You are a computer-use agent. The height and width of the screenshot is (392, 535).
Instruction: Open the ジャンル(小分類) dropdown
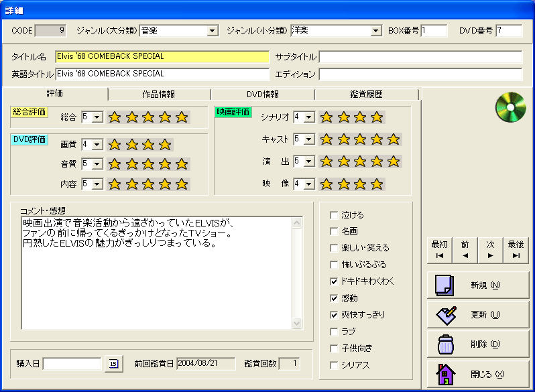click(x=375, y=31)
